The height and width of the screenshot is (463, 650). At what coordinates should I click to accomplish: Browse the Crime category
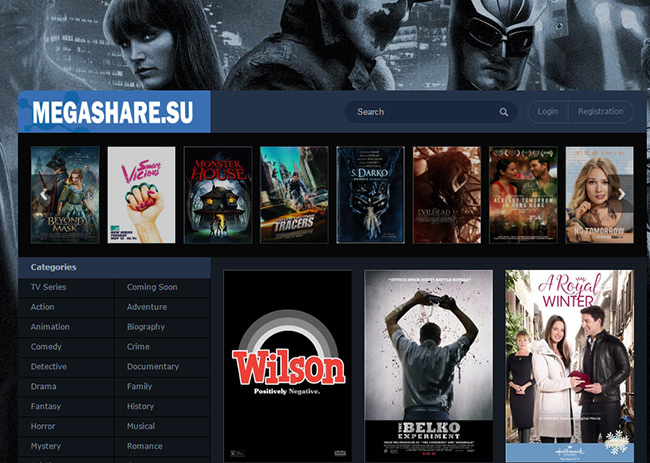click(x=162, y=347)
